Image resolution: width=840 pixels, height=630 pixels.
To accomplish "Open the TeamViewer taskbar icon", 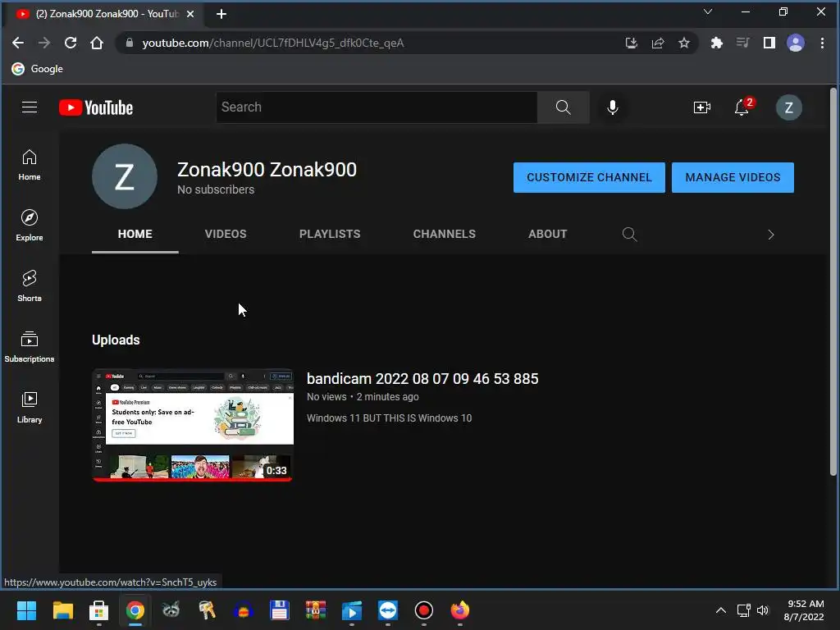I will pyautogui.click(x=388, y=610).
